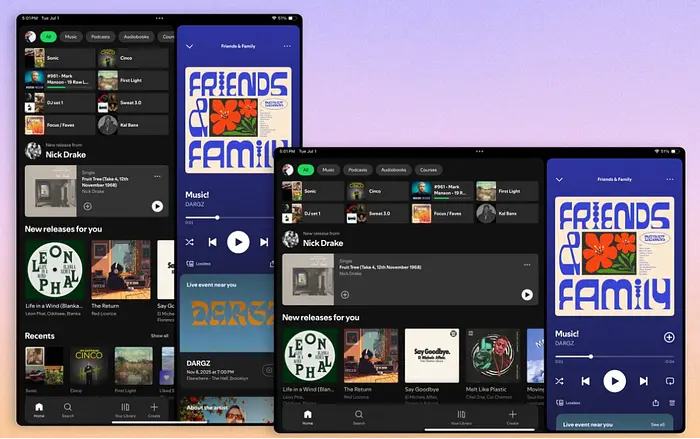Open Focus / Faves tile on portrait iPad
The width and height of the screenshot is (700, 439).
tap(60, 125)
